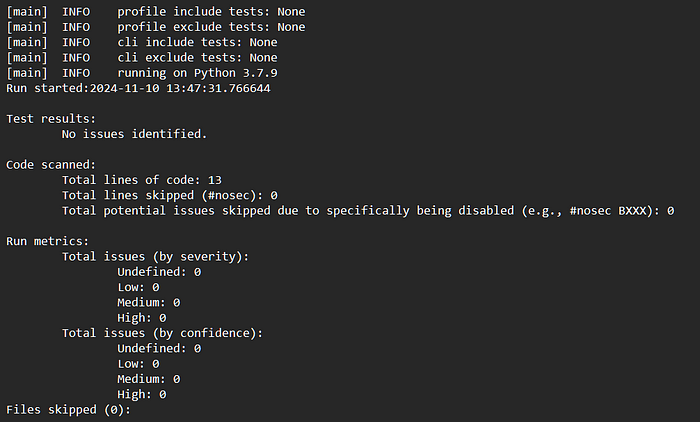Click 'Undefined: 0' under the severity section

(x=159, y=272)
